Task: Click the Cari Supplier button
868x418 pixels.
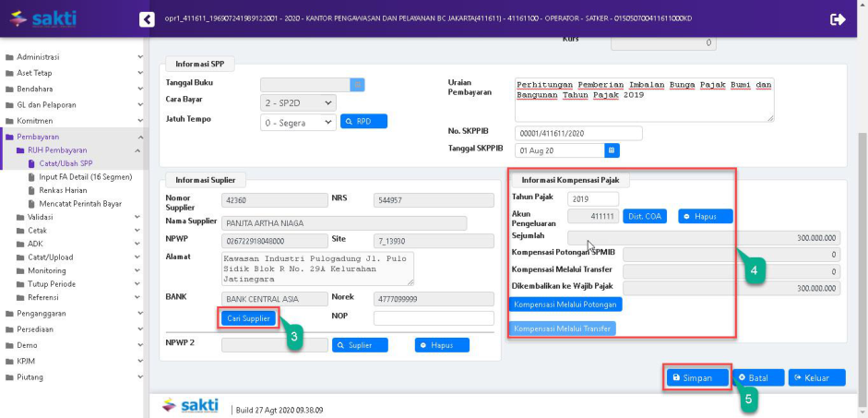Action: (247, 318)
